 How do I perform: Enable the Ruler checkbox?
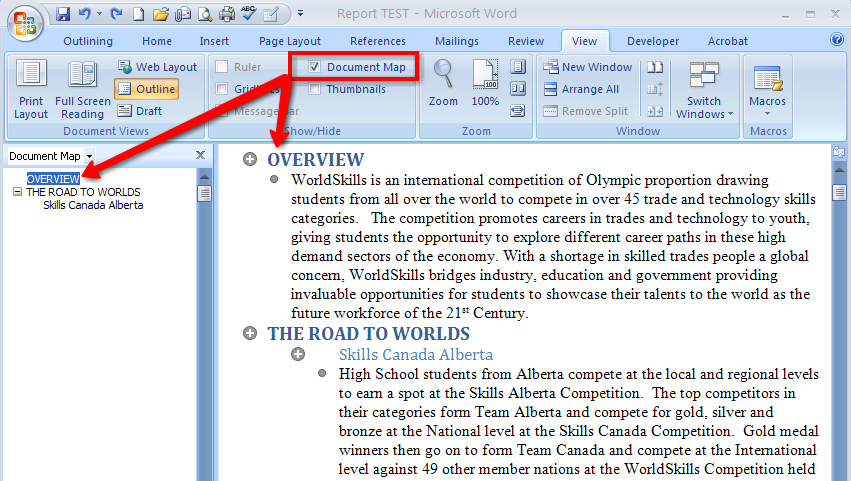click(x=221, y=67)
